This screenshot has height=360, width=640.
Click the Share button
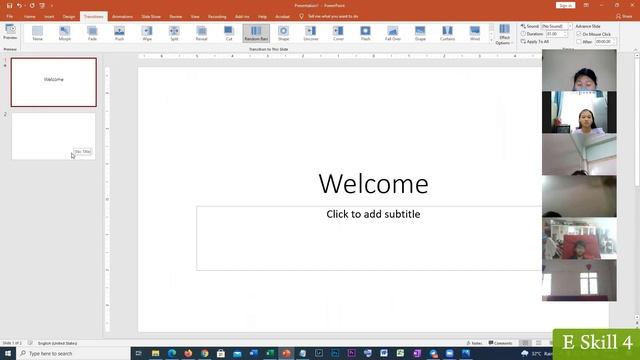(x=624, y=16)
